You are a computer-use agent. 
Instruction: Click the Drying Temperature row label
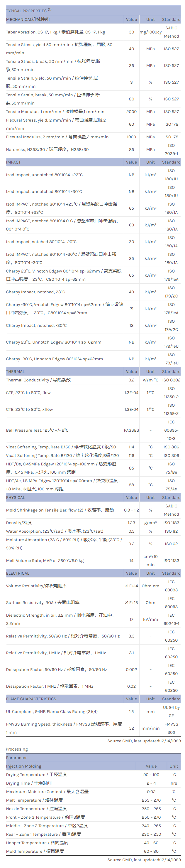tap(36, 775)
